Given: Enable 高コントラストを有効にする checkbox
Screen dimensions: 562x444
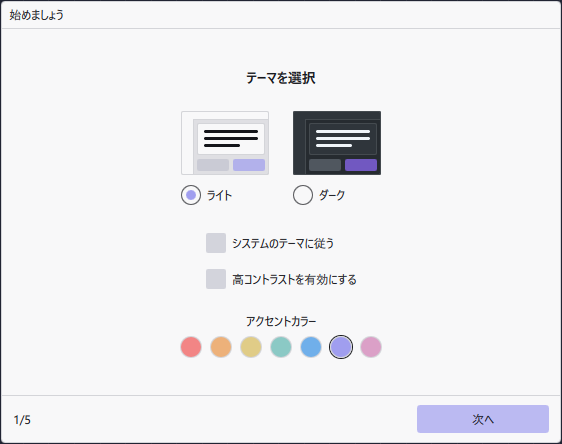Looking at the screenshot, I should pyautogui.click(x=216, y=279).
